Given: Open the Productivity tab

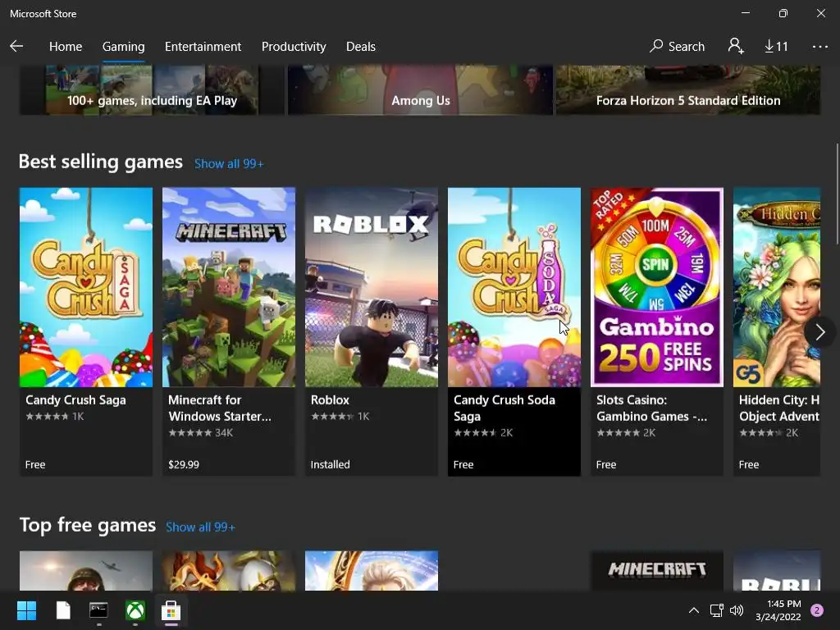Looking at the screenshot, I should [294, 47].
